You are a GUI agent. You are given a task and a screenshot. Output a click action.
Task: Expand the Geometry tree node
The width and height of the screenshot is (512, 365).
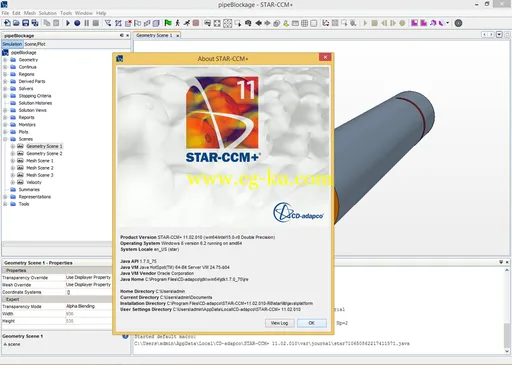click(x=5, y=60)
